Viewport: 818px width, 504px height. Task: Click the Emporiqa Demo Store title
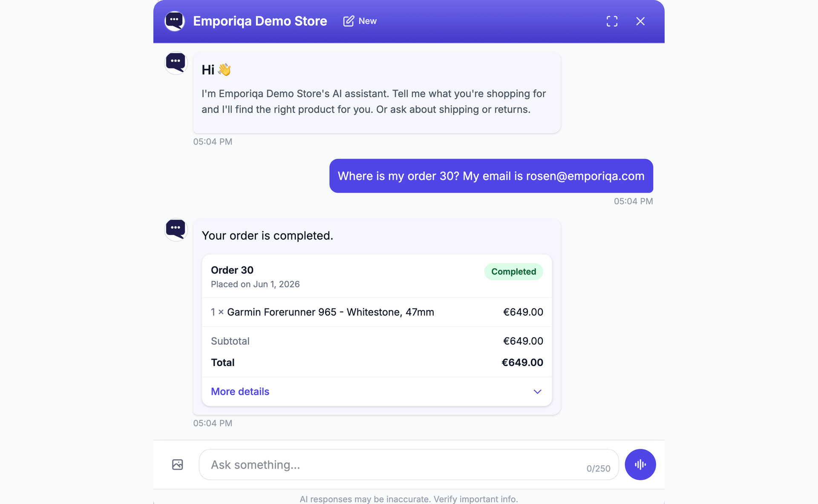click(260, 21)
